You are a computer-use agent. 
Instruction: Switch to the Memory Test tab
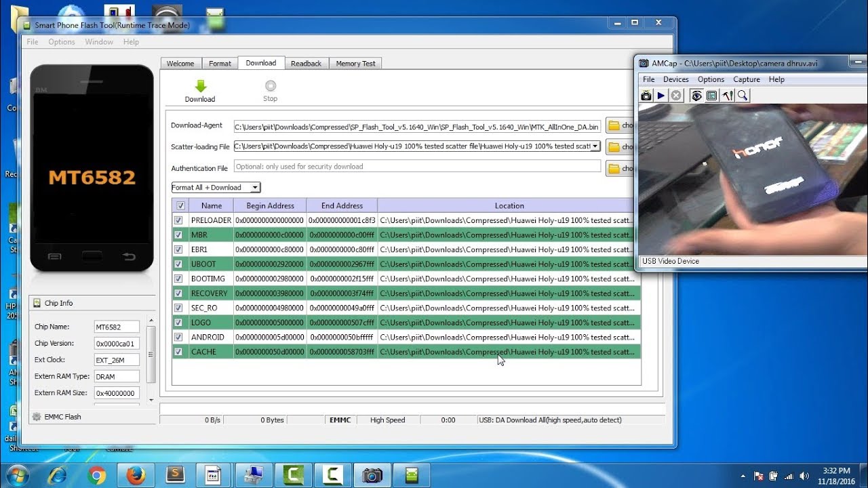point(355,64)
